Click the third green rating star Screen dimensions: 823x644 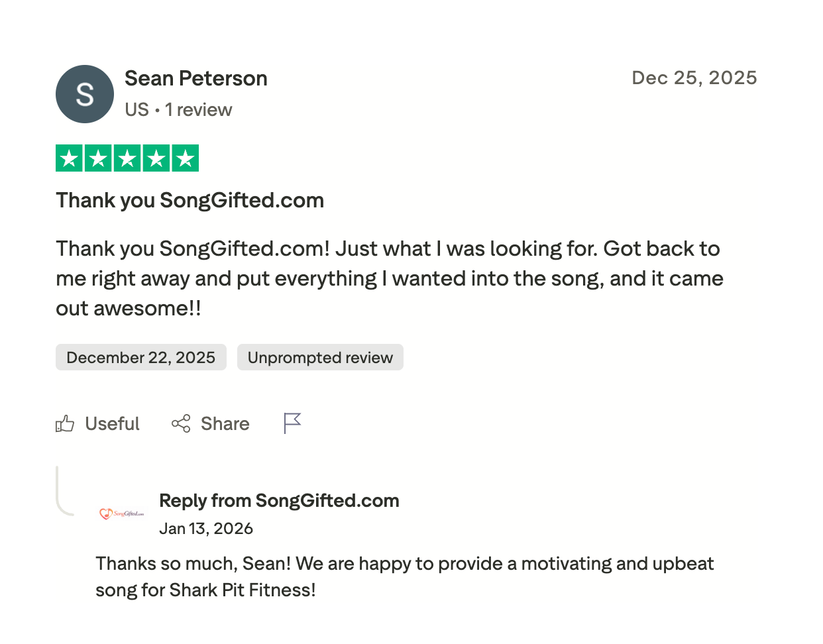pyautogui.click(x=127, y=158)
